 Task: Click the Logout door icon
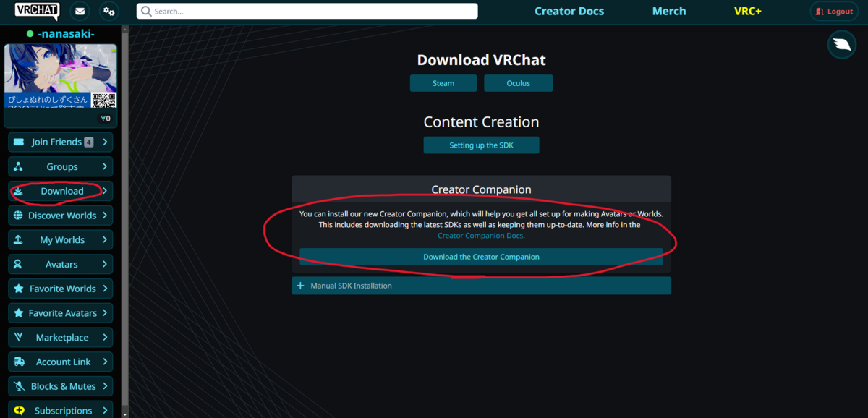(x=820, y=12)
